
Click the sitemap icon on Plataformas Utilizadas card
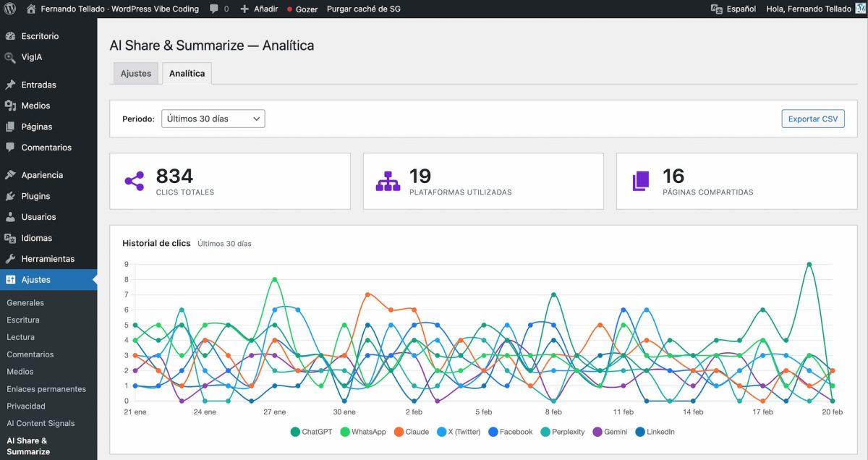[x=388, y=181]
